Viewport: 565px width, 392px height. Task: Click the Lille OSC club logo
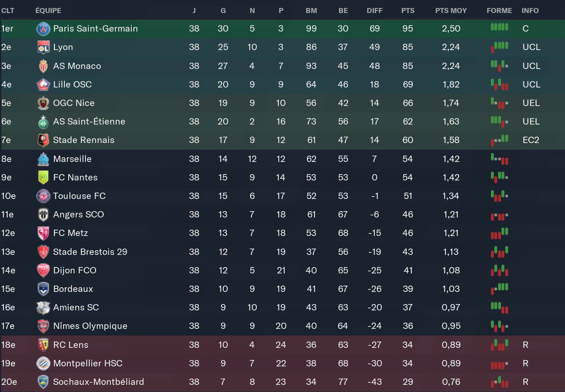coord(43,85)
